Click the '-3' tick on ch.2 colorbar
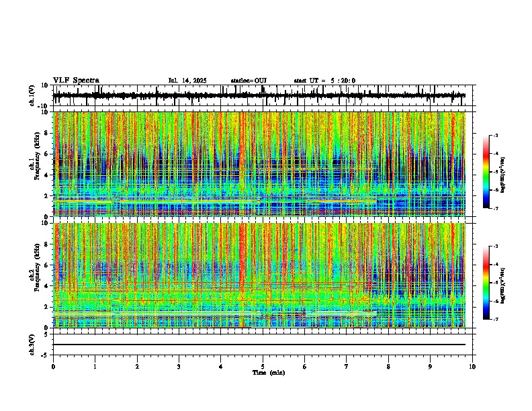 coord(495,246)
